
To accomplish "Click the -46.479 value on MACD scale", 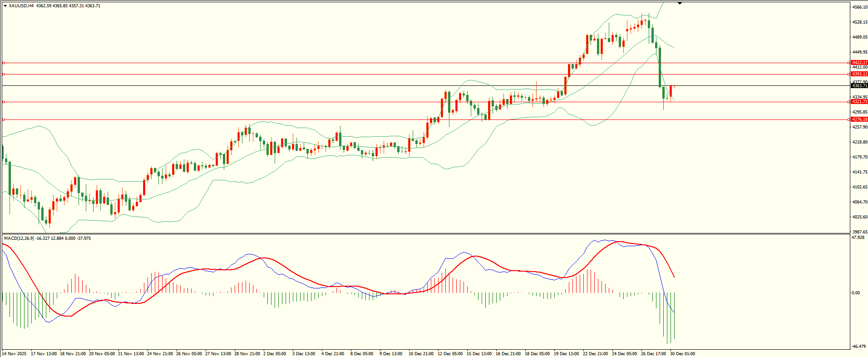I will pos(858,347).
